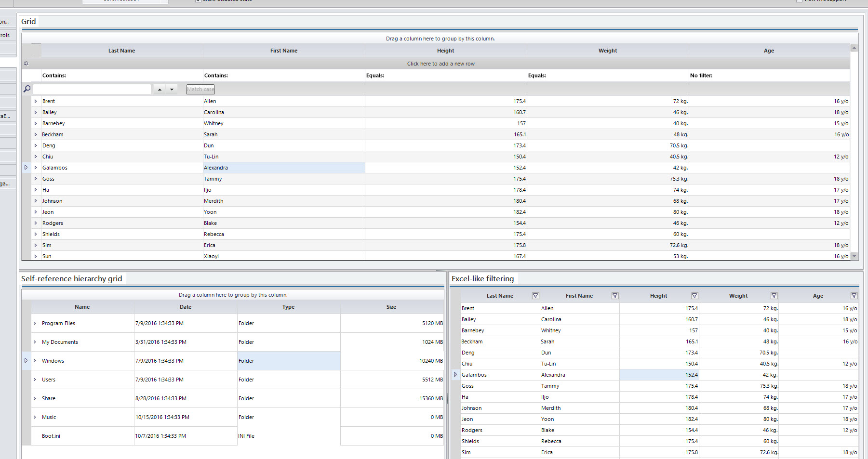Select the '10240 MB' size cell
Image resolution: width=868 pixels, height=459 pixels.
392,361
